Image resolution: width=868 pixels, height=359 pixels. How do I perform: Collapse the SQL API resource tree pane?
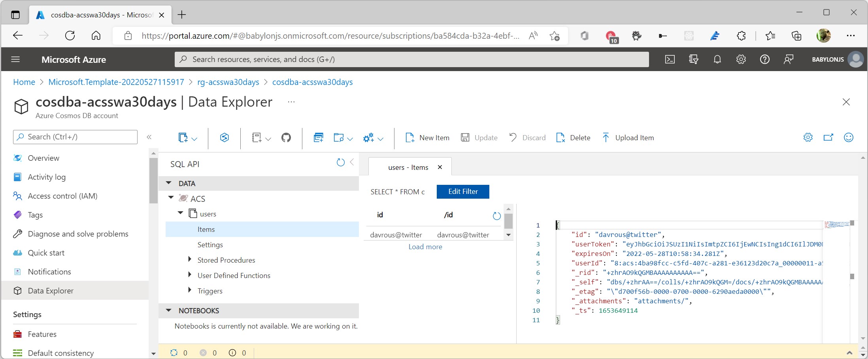click(x=352, y=162)
